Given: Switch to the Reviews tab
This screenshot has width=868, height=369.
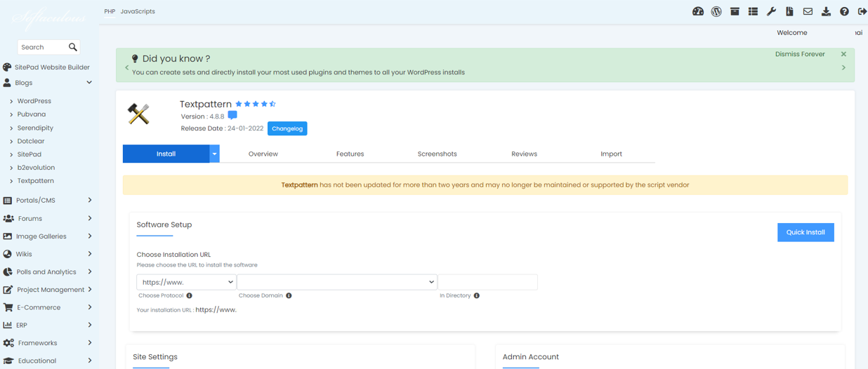Looking at the screenshot, I should click(524, 154).
